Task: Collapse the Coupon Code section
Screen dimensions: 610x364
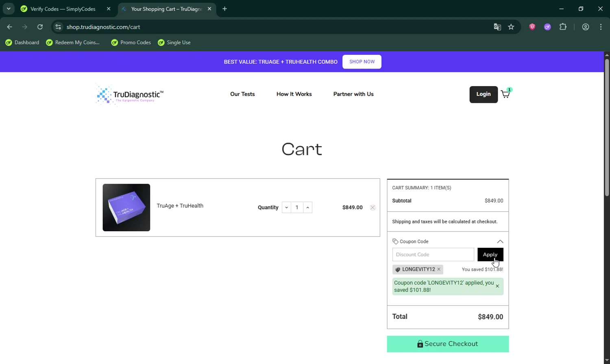Action: tap(500, 241)
